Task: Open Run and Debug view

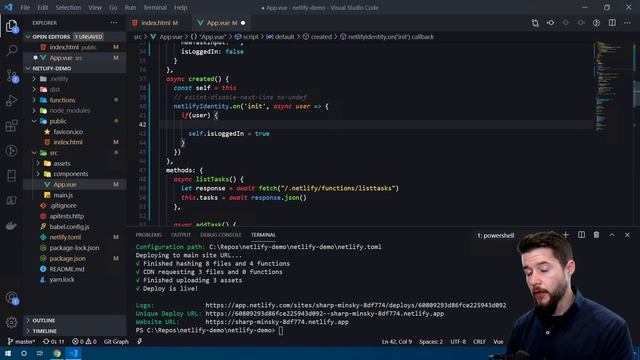Action: [11, 100]
